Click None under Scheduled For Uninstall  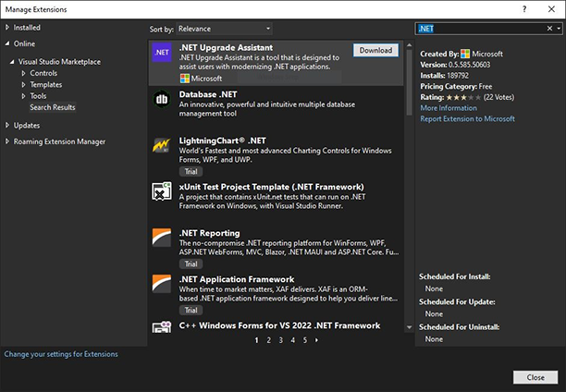[434, 339]
